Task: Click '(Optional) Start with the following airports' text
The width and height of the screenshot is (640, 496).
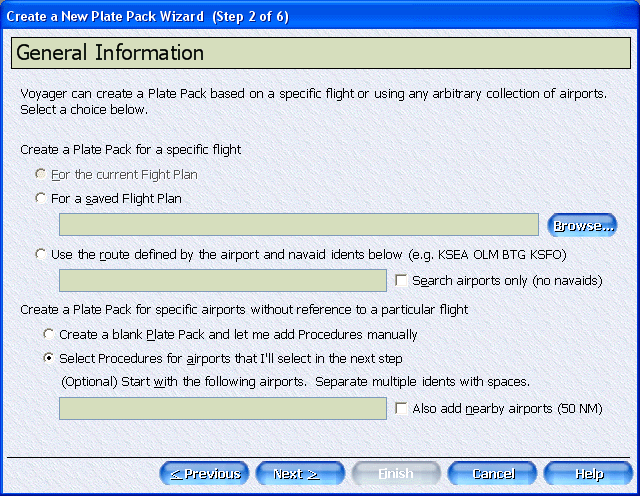Action: pos(295,382)
